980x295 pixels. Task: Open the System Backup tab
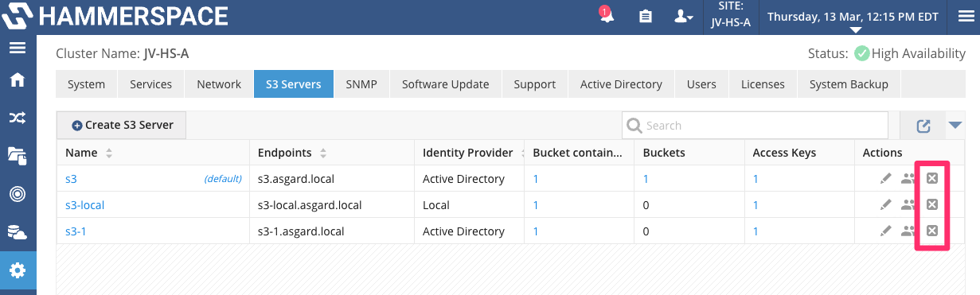point(849,84)
